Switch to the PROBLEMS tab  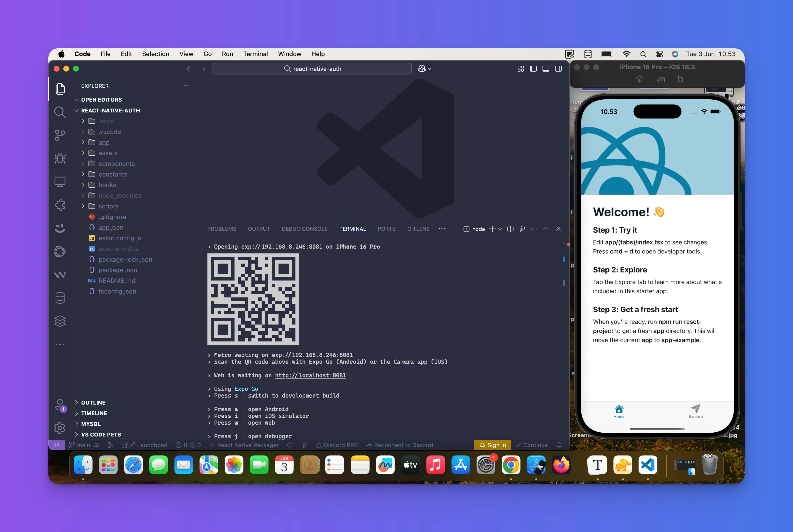(222, 229)
